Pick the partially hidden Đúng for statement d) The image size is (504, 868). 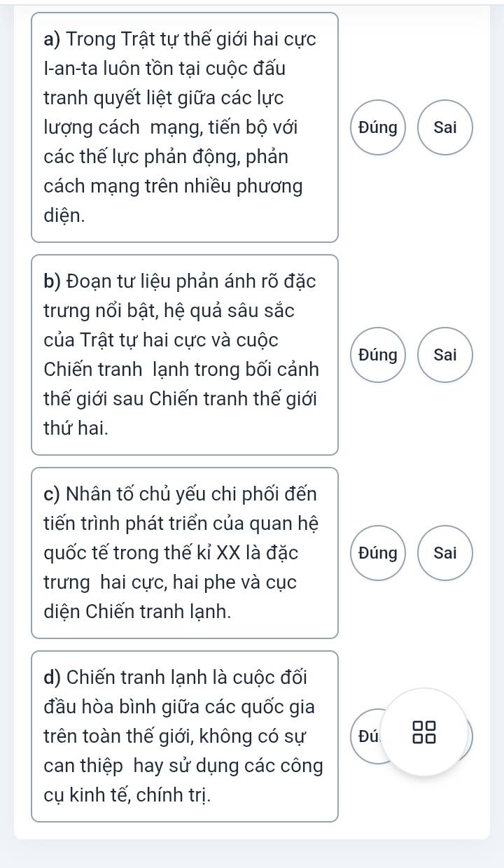(368, 736)
